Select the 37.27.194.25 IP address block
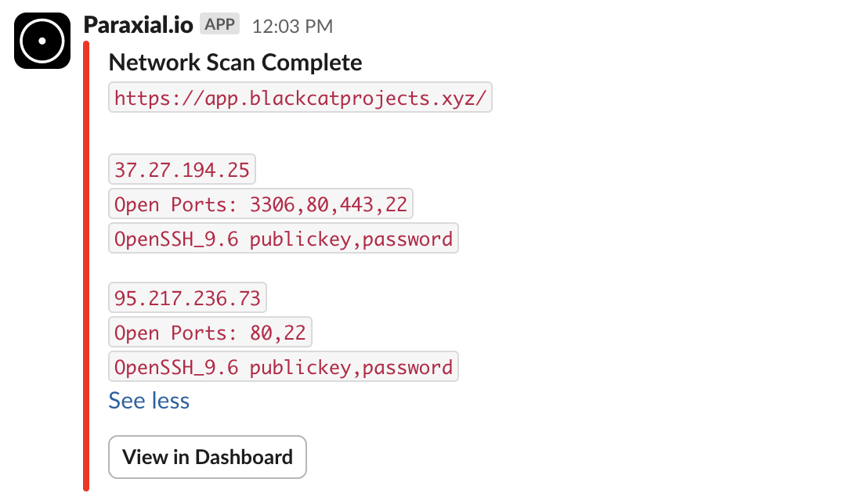846x504 pixels. pyautogui.click(x=182, y=169)
